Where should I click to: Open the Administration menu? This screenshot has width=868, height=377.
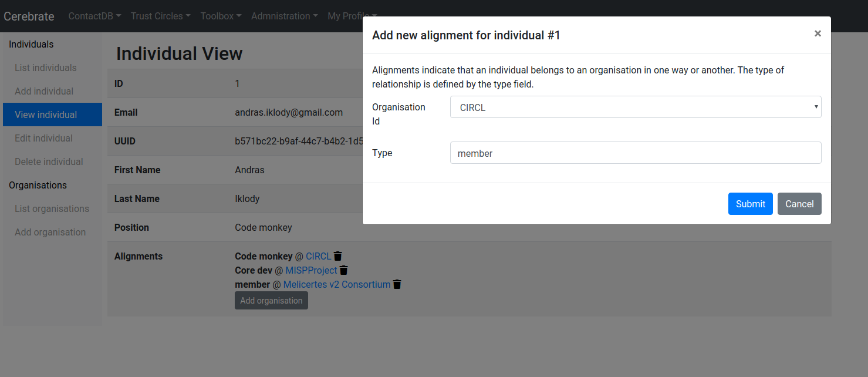coord(284,16)
